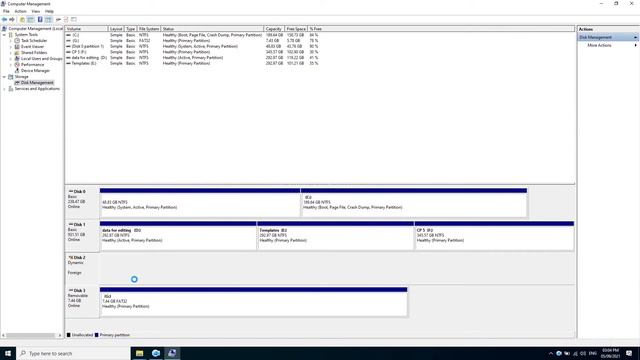Click the Back arrow in the toolbar
The width and height of the screenshot is (640, 360).
(x=4, y=19)
